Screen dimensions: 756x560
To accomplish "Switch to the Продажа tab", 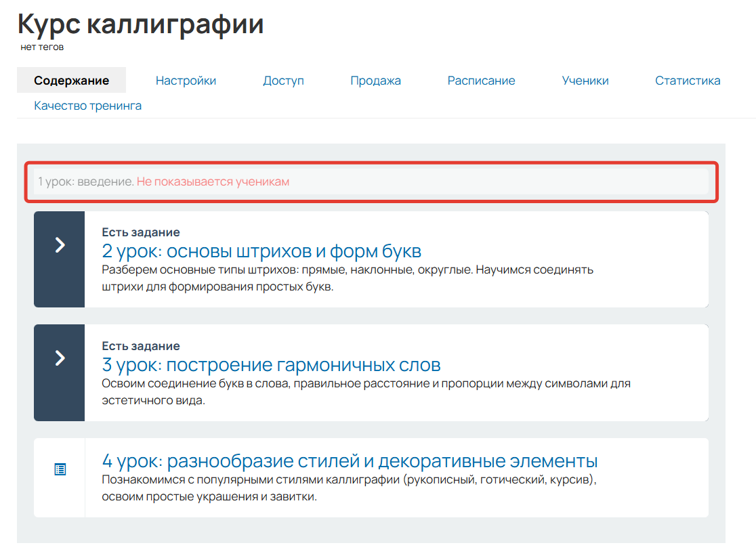I will click(376, 80).
